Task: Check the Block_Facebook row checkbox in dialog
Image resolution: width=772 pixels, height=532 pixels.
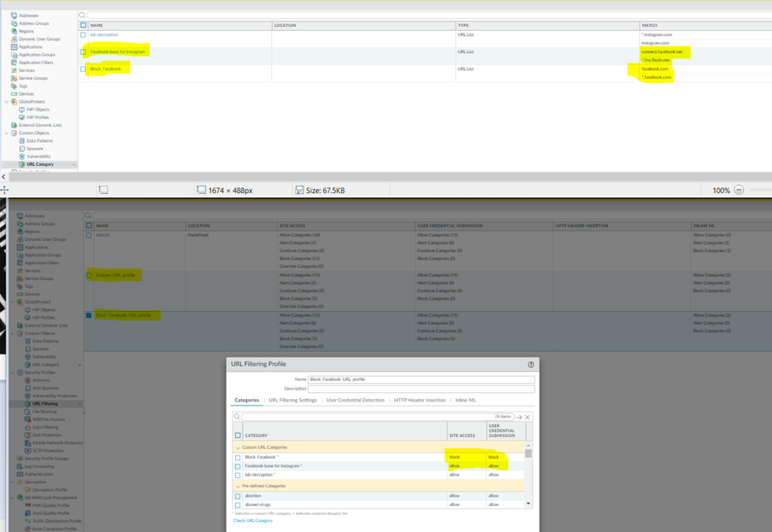Action: pyautogui.click(x=238, y=457)
